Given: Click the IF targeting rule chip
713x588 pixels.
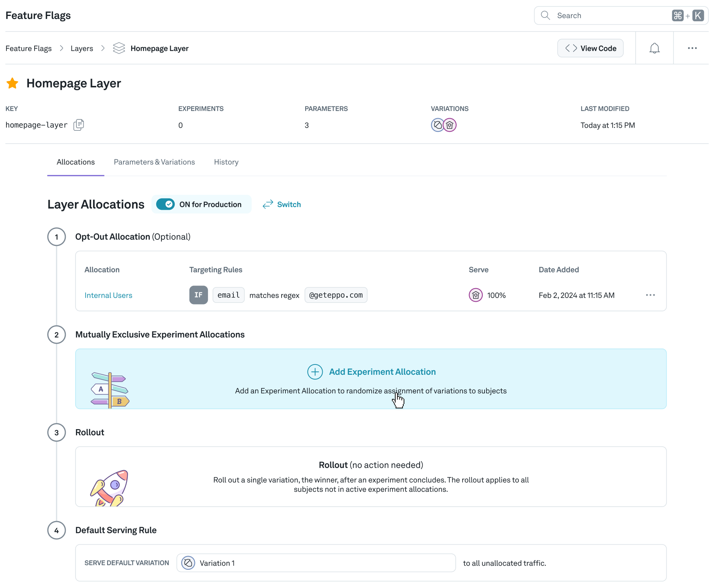Looking at the screenshot, I should [x=198, y=295].
